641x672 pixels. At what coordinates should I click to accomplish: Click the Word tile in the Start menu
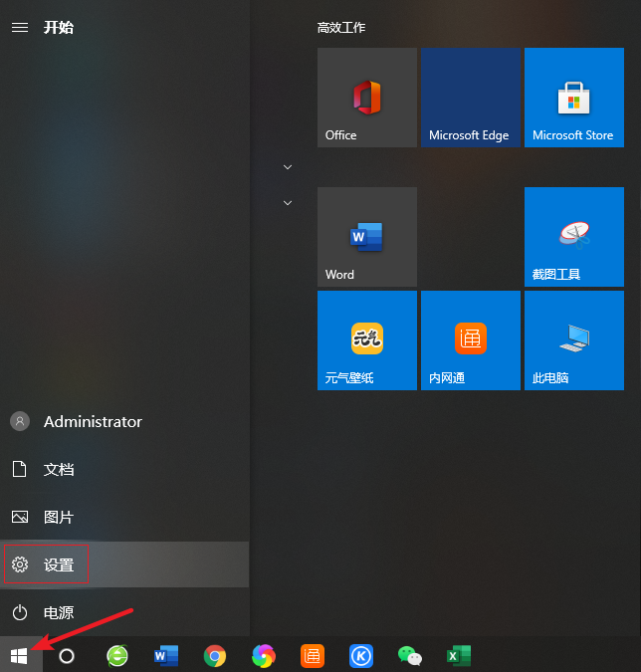click(366, 237)
